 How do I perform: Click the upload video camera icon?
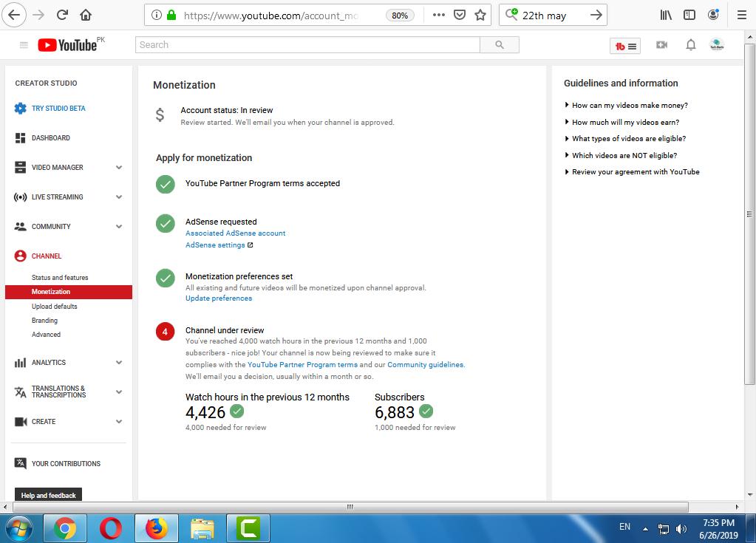(662, 45)
